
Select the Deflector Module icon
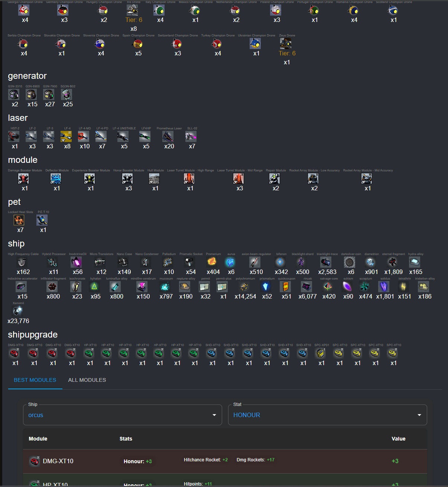click(56, 179)
